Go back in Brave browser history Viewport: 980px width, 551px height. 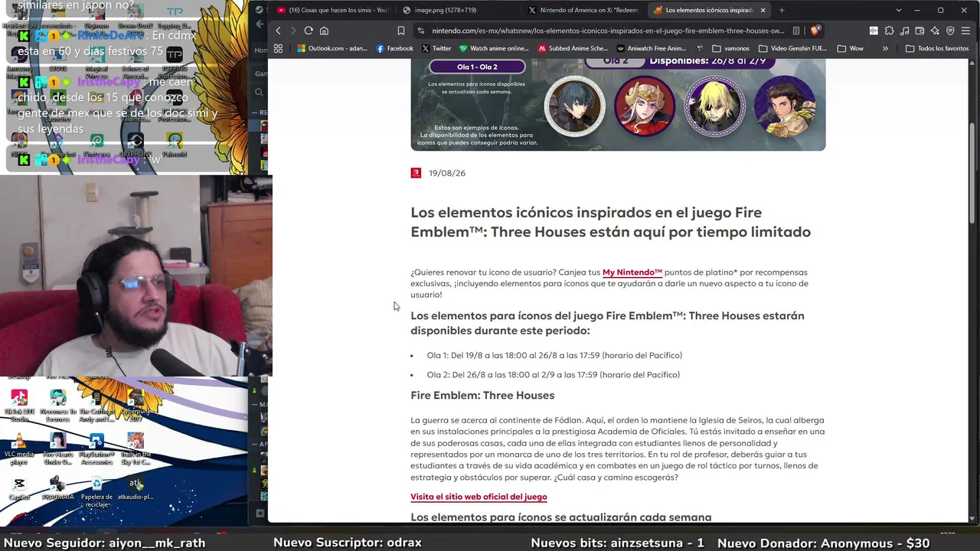[x=278, y=31]
